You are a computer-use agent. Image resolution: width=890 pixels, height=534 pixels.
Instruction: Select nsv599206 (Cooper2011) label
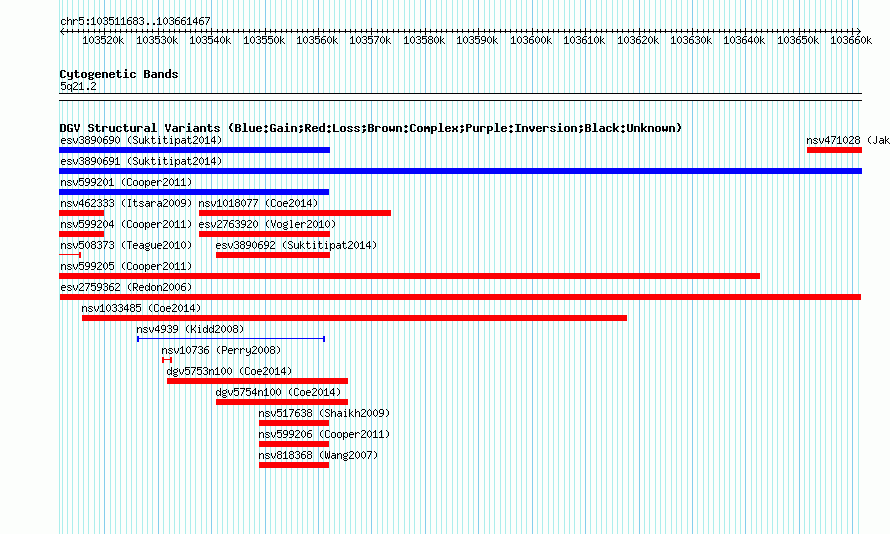pyautogui.click(x=324, y=434)
